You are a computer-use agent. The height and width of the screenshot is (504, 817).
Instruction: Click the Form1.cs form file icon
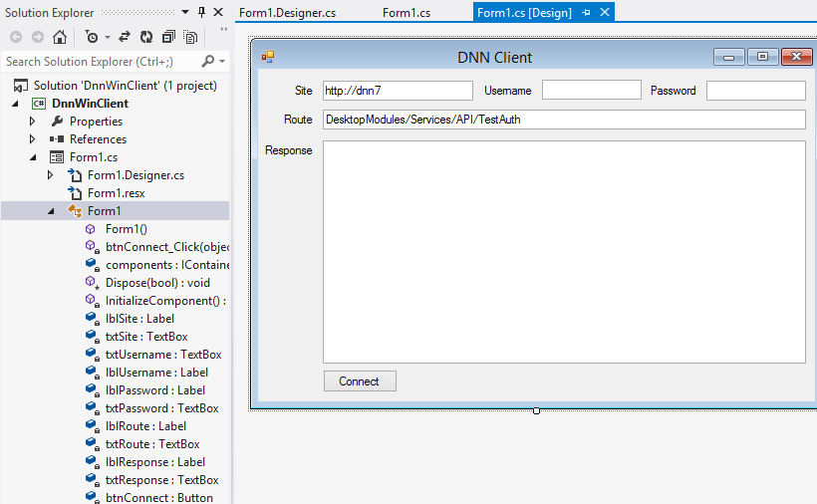57,157
